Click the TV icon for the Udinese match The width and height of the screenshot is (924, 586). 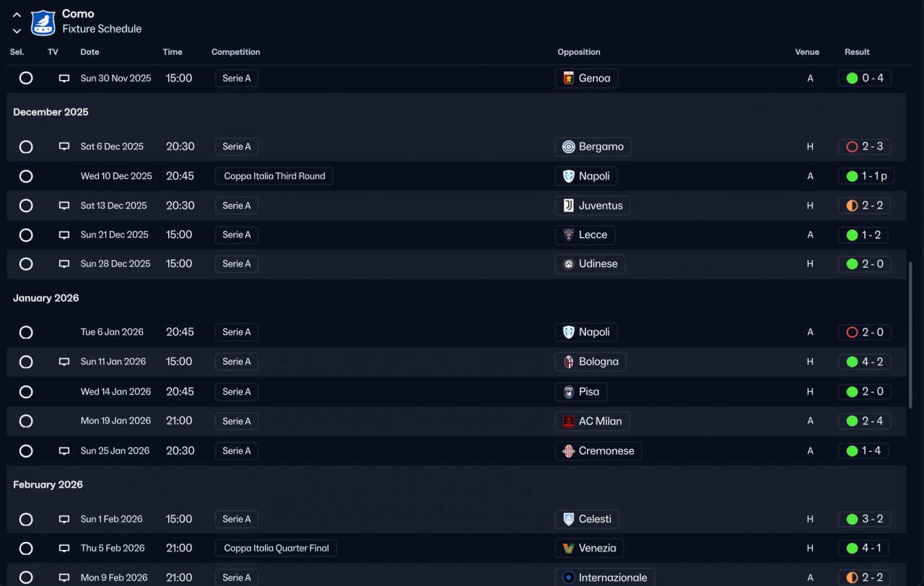[64, 264]
